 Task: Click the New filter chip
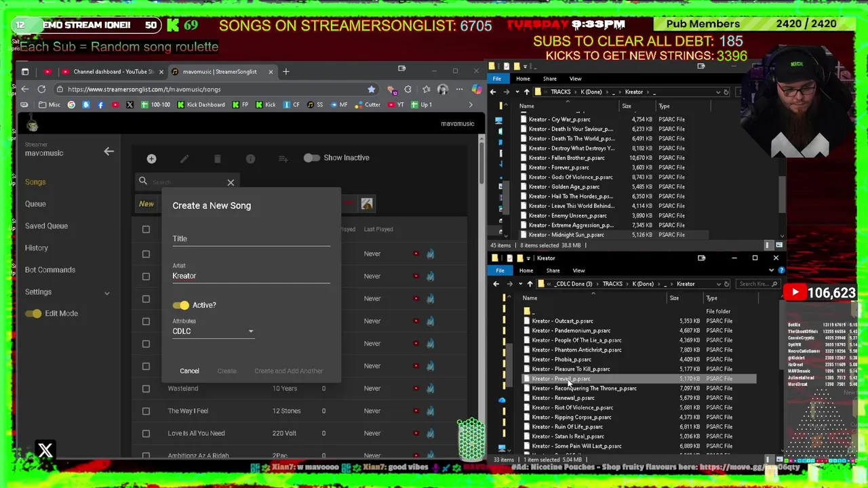[146, 203]
